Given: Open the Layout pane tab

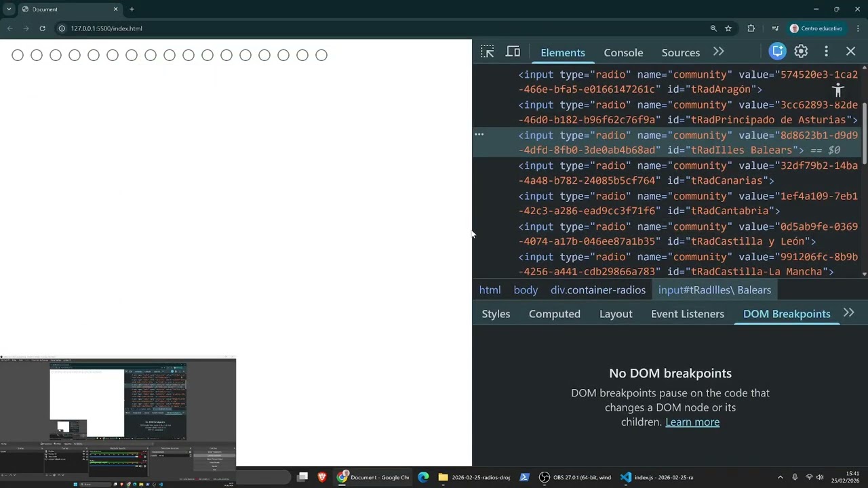Looking at the screenshot, I should tap(616, 314).
